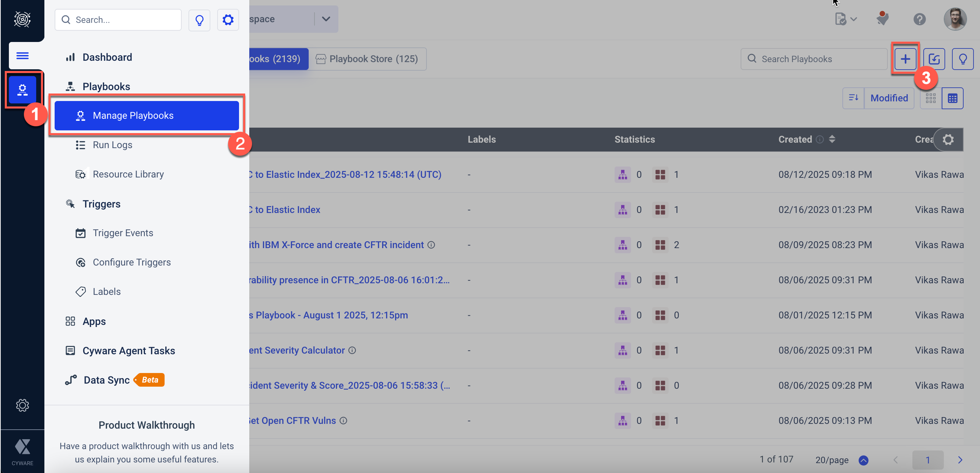The image size is (980, 473).
Task: Open the help question mark icon
Action: pos(919,19)
